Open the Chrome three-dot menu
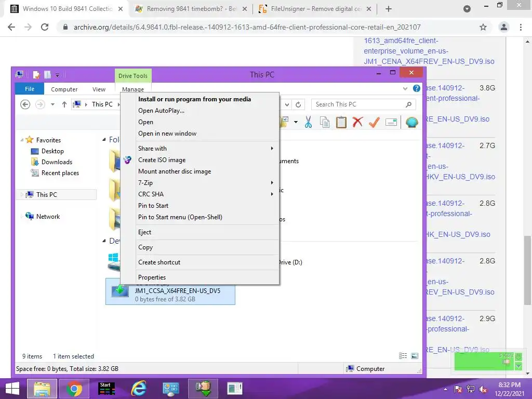532x399 pixels. tap(521, 27)
